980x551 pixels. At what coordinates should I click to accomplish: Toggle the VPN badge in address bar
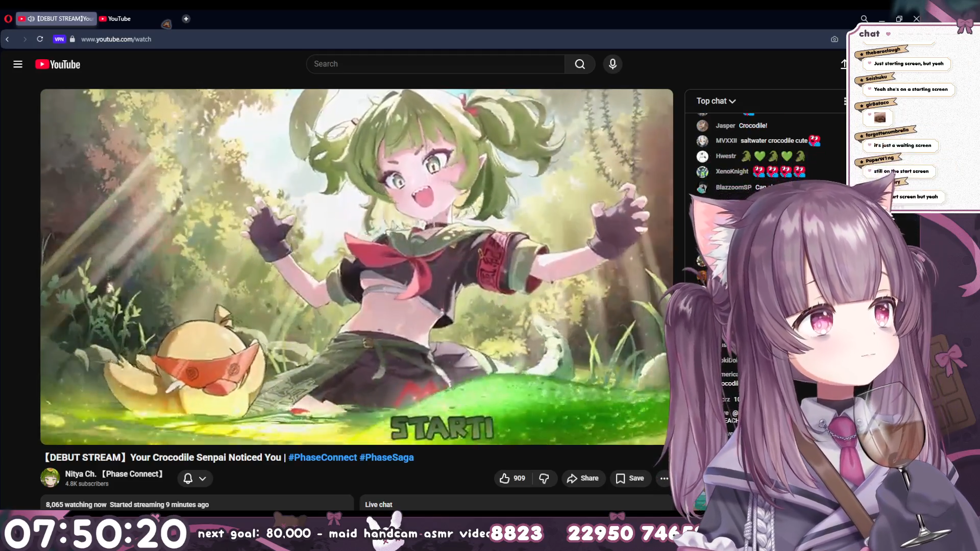click(x=59, y=39)
